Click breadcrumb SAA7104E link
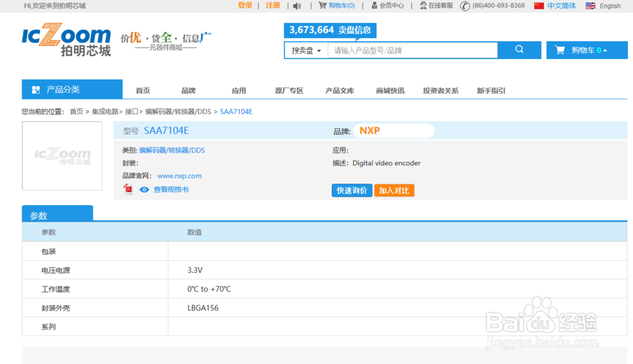 pyautogui.click(x=236, y=111)
